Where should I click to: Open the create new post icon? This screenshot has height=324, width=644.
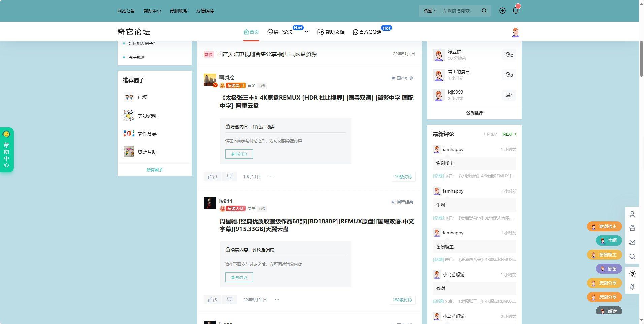[502, 10]
